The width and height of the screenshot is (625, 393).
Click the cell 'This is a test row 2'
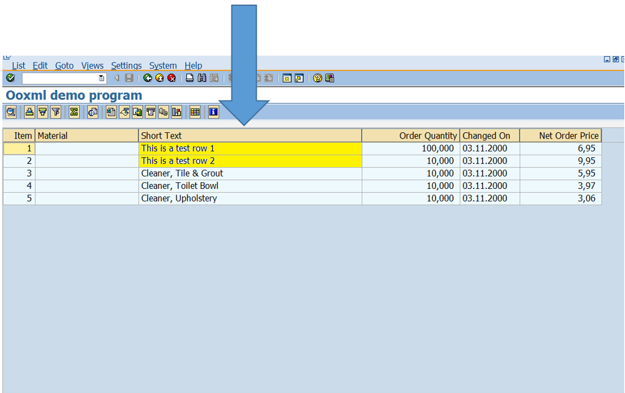[250, 161]
